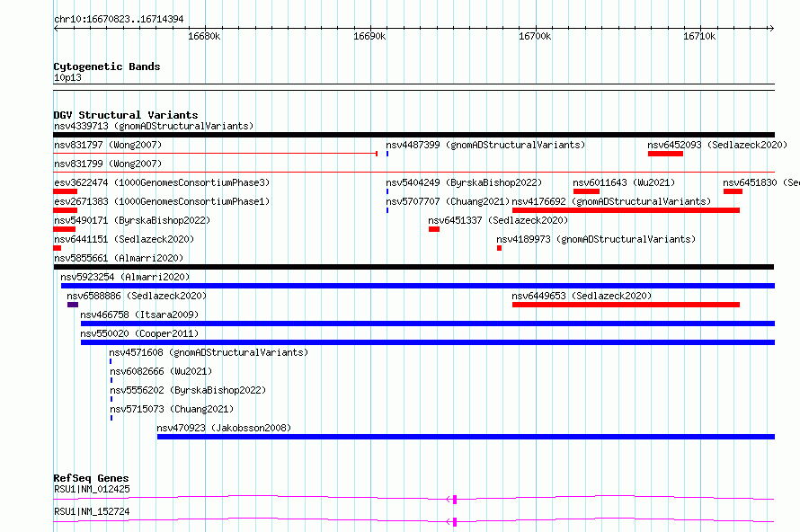Select exon block on RSU1 NM_012425 transcript

pyautogui.click(x=455, y=500)
